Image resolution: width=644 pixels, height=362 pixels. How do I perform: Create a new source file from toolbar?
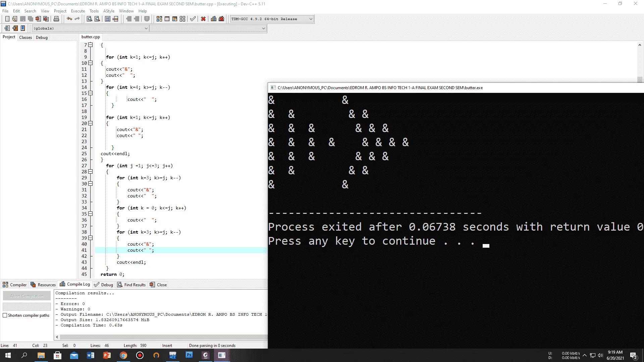coord(7,19)
